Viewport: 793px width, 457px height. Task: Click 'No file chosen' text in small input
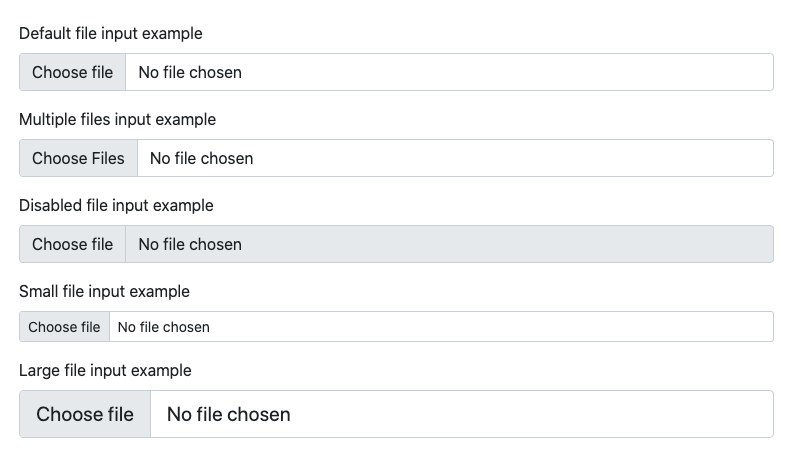pos(164,327)
